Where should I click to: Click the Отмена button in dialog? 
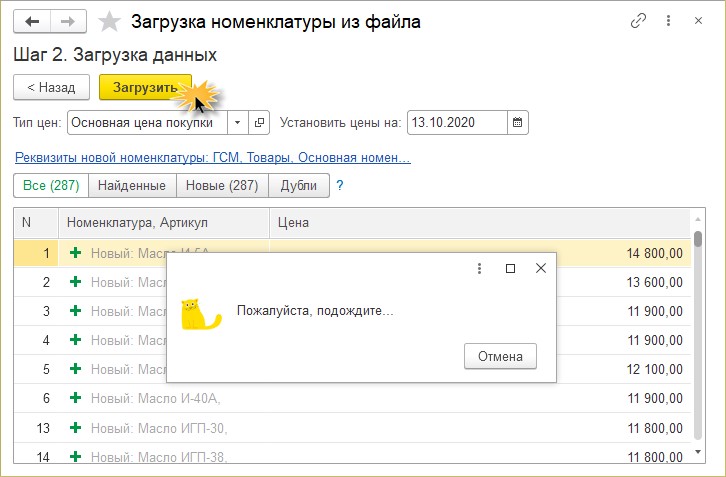pyautogui.click(x=500, y=356)
